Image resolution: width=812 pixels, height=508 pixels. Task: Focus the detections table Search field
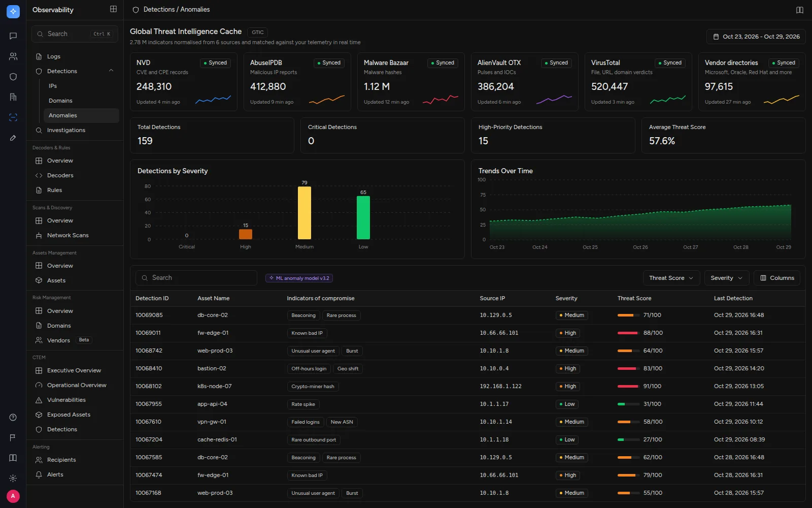tap(196, 278)
